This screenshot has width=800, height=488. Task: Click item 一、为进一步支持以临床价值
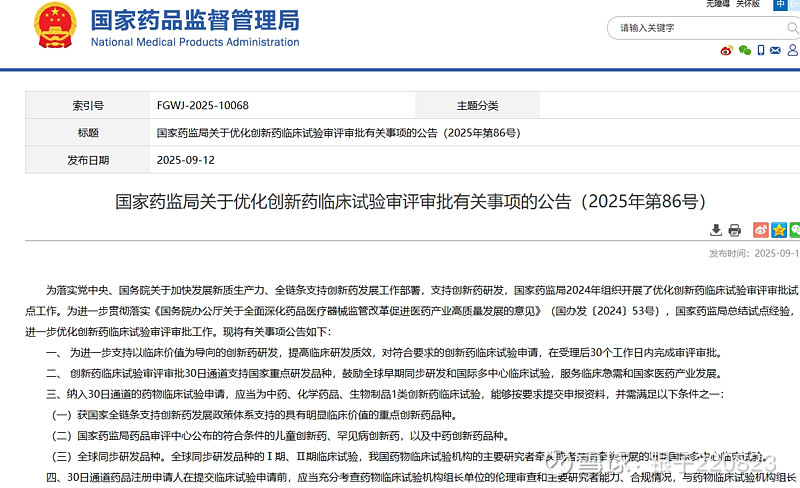385,353
